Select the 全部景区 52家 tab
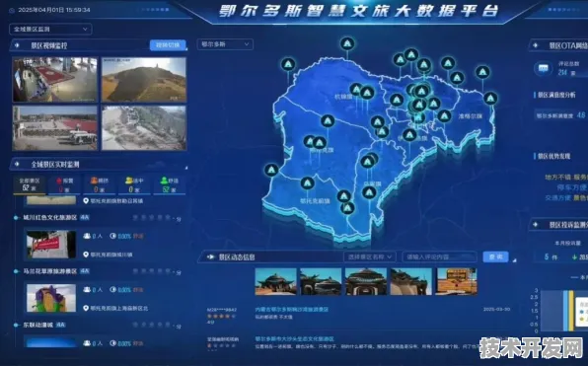 (x=29, y=184)
